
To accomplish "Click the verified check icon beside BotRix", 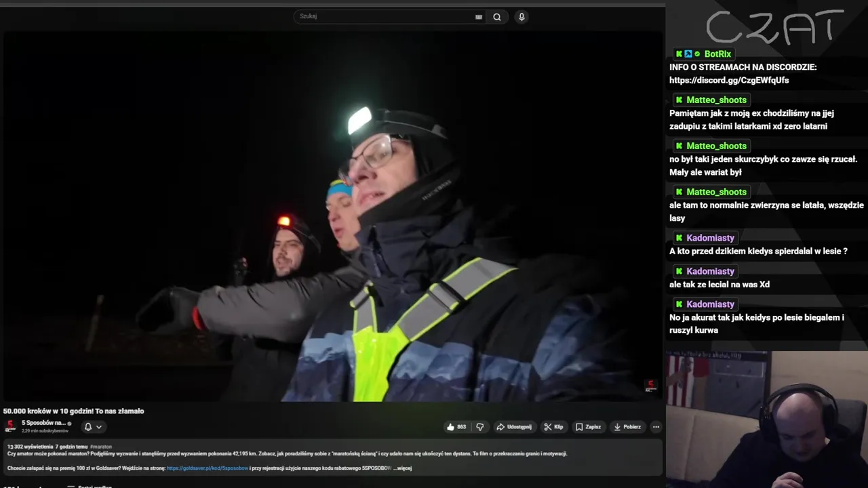I will click(x=697, y=54).
